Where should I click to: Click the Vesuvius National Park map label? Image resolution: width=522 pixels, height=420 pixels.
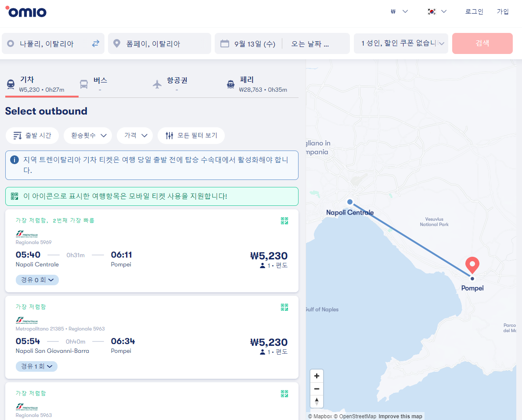click(434, 222)
